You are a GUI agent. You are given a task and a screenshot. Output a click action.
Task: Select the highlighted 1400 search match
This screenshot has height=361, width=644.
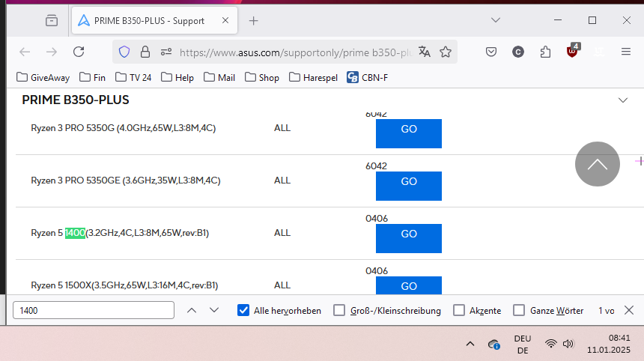(75, 233)
